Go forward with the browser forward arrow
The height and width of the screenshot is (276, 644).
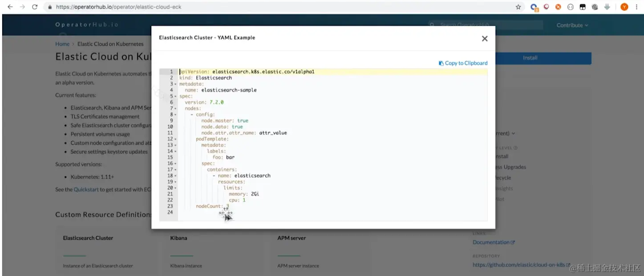coord(22,7)
